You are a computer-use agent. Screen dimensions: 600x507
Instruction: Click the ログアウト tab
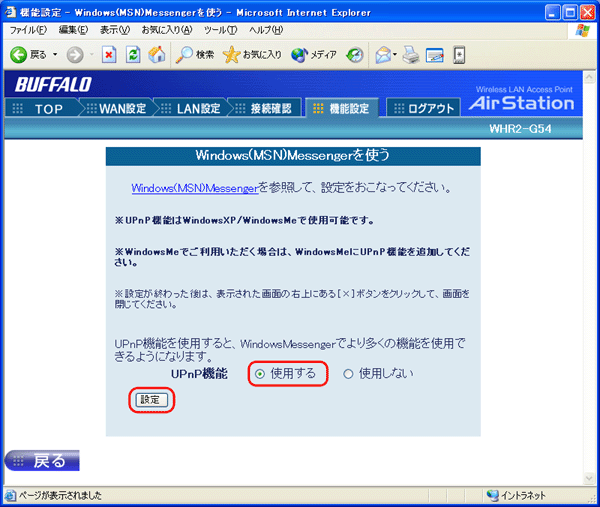click(423, 108)
